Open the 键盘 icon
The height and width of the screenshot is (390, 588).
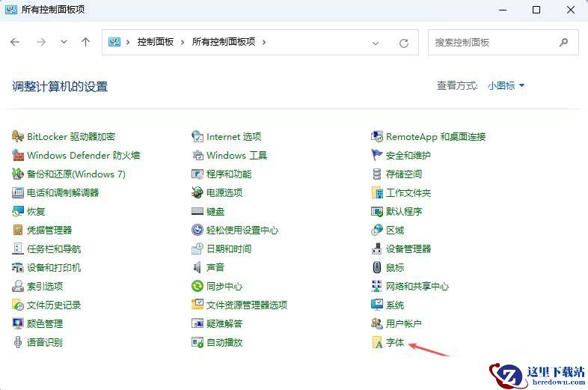(197, 211)
